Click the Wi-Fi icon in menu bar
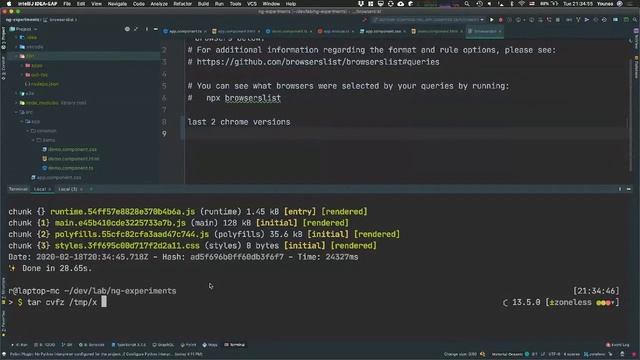This screenshot has width=640, height=360. [x=522, y=4]
